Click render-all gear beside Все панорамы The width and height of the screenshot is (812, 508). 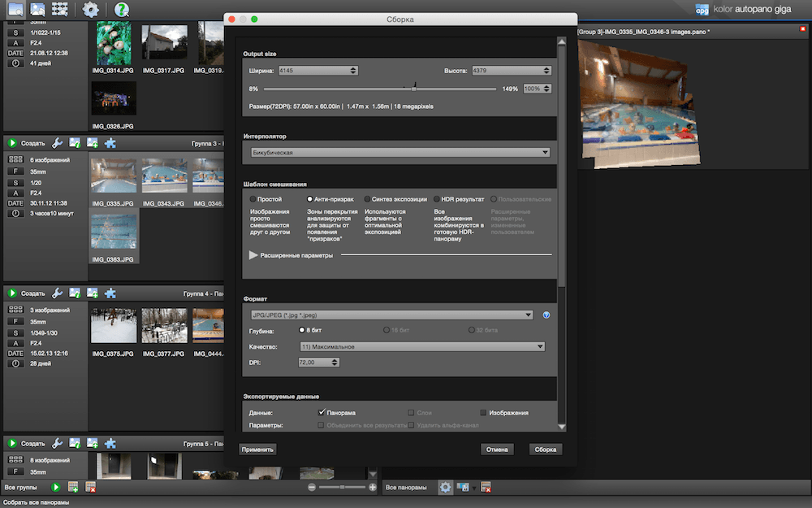(445, 487)
